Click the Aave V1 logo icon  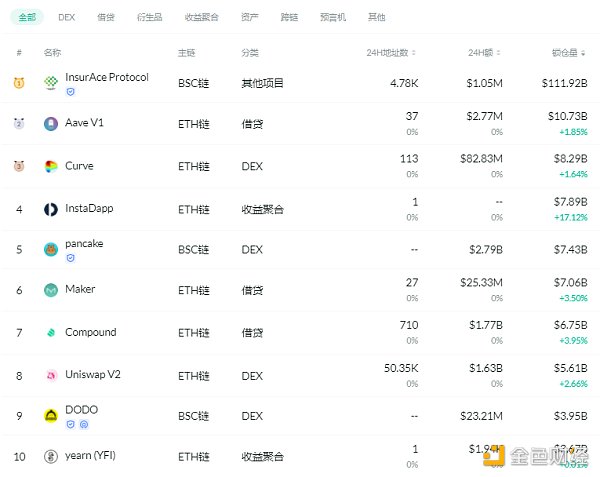(51, 124)
